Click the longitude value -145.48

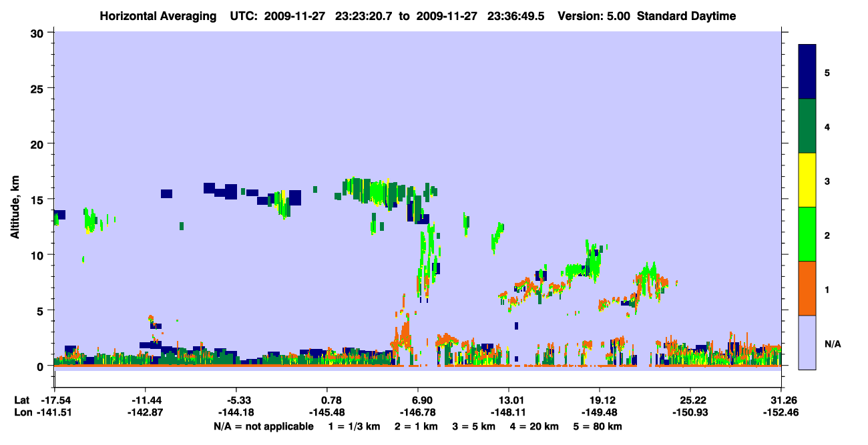click(327, 412)
